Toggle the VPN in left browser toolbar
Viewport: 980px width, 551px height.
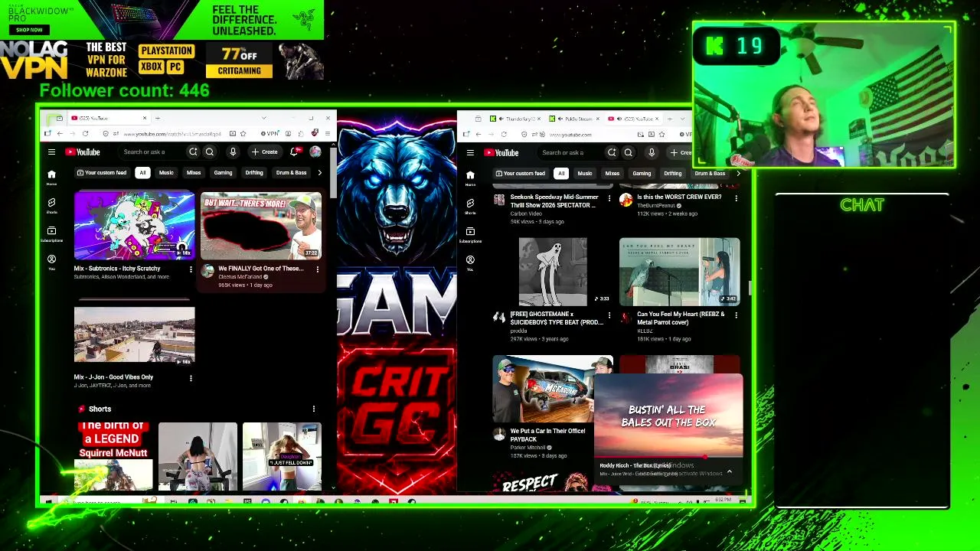[x=271, y=134]
